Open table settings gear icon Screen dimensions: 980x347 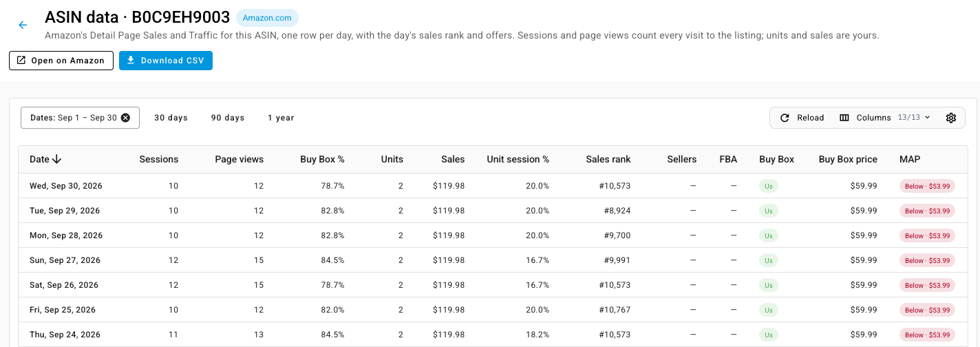[x=951, y=118]
